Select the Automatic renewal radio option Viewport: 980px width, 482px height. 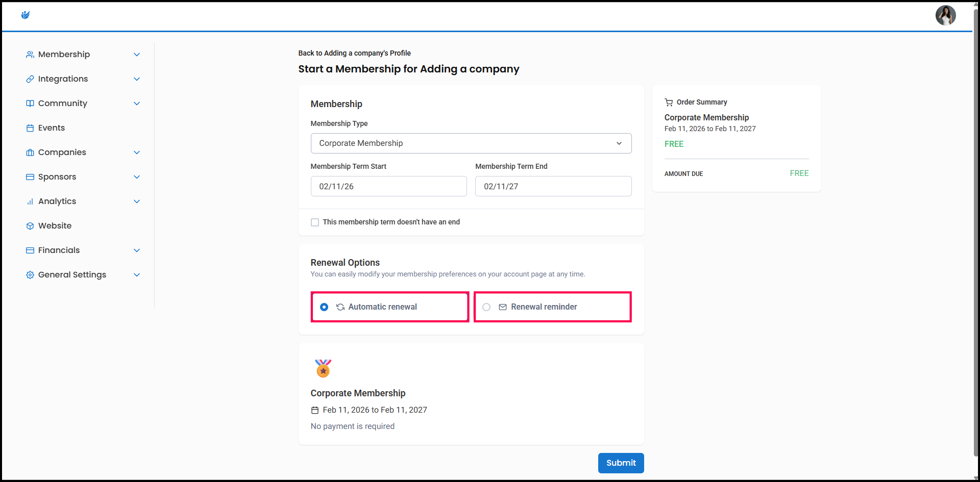click(x=324, y=307)
